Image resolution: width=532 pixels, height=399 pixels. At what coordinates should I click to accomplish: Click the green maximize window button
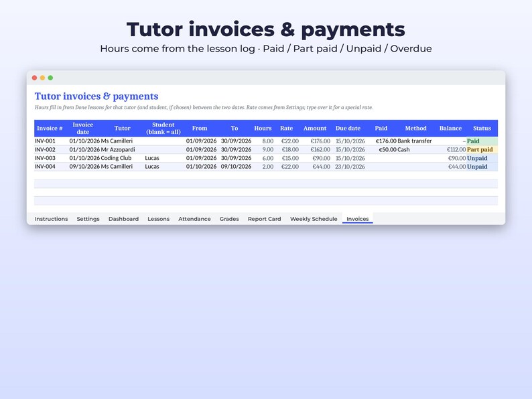[x=50, y=78]
